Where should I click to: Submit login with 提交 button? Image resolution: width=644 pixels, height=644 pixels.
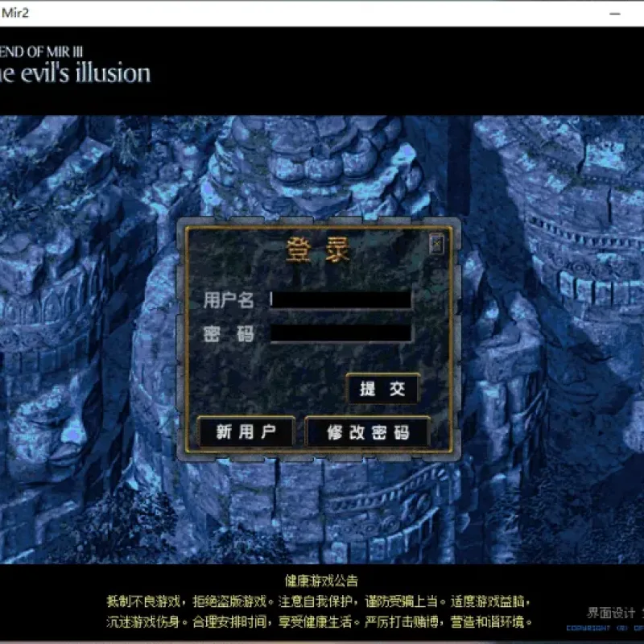tap(383, 389)
